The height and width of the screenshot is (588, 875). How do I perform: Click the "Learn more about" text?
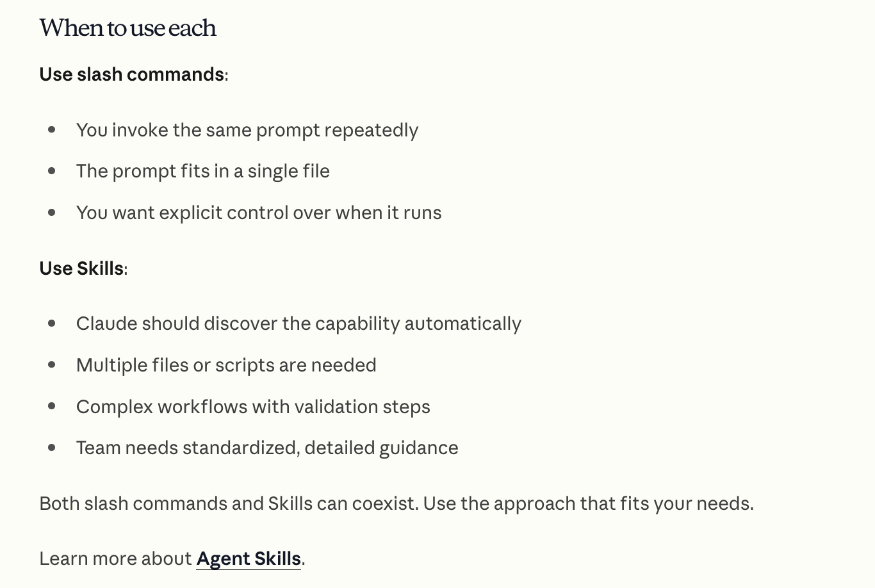(115, 559)
